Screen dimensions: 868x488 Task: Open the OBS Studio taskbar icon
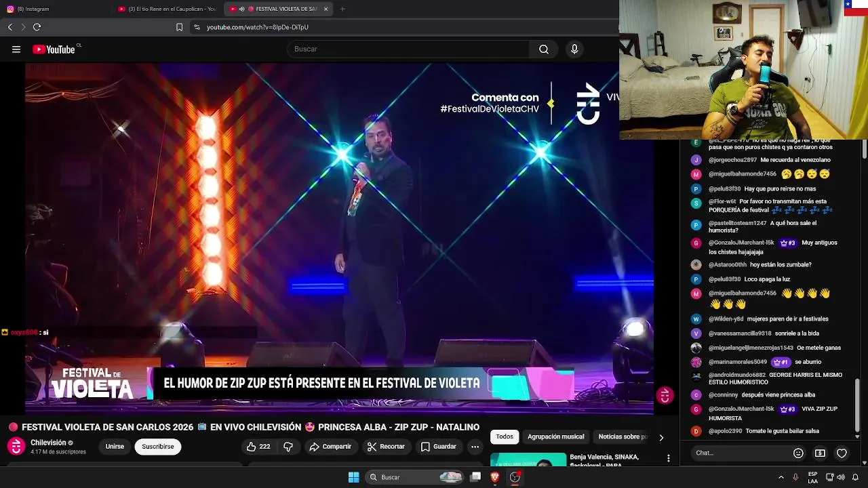click(x=515, y=477)
